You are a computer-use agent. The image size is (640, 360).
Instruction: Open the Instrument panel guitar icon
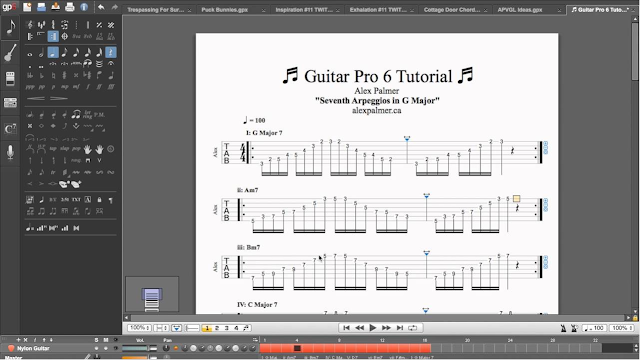(x=10, y=53)
